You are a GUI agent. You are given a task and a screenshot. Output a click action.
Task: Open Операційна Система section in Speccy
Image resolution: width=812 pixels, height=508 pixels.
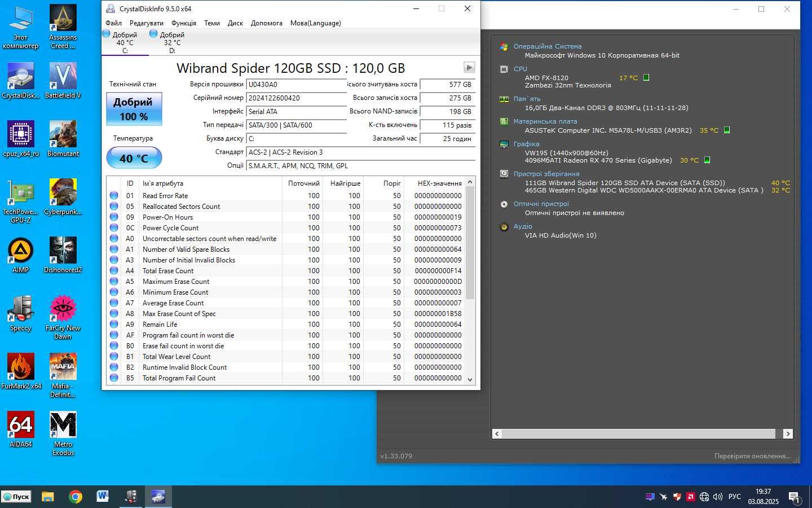click(548, 46)
